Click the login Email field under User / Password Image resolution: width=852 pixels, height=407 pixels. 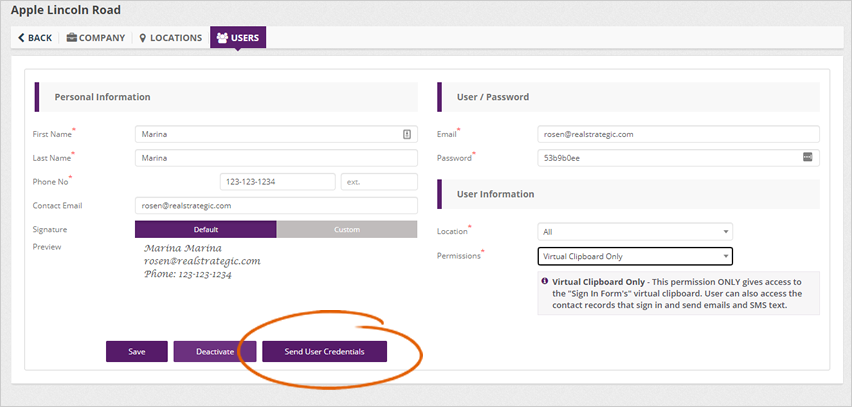click(678, 134)
